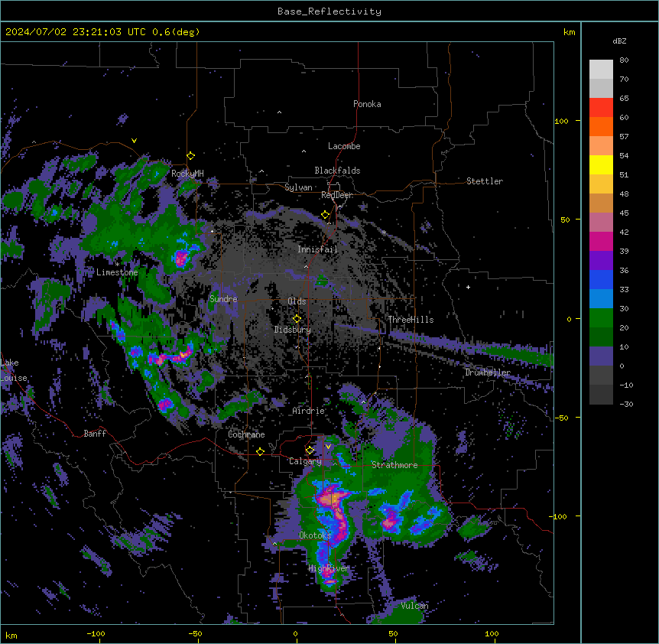
Task: Click the yellow diamond marker below Cochrane
Action: 260,451
